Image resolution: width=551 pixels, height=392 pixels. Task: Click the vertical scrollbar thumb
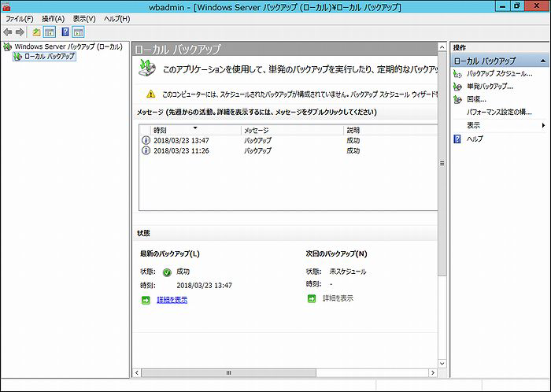click(442, 164)
